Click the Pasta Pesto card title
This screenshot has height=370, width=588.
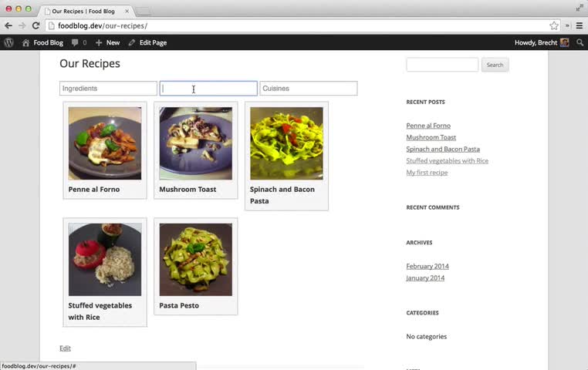[x=179, y=305]
